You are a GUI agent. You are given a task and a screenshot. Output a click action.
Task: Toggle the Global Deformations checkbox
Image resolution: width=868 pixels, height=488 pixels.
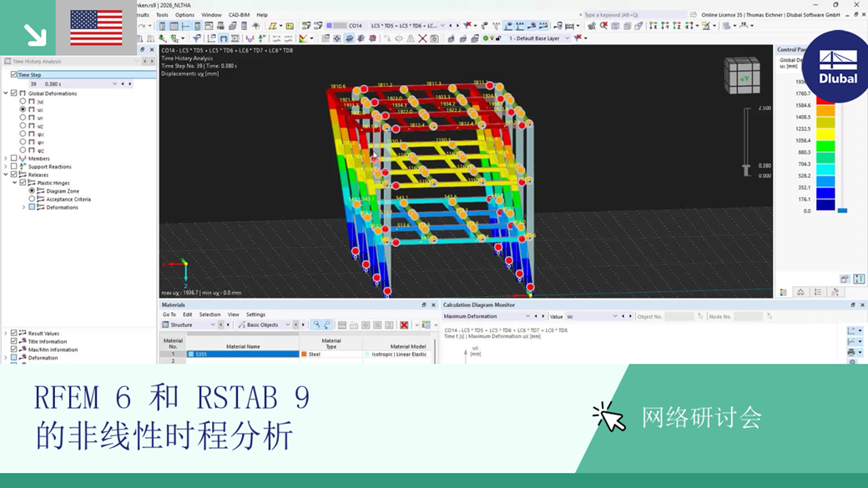point(14,93)
